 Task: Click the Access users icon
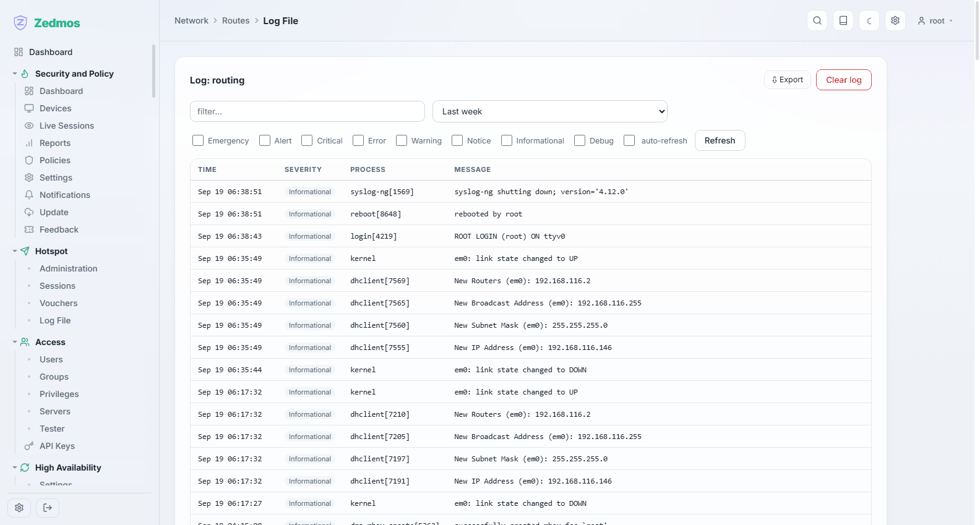(25, 342)
